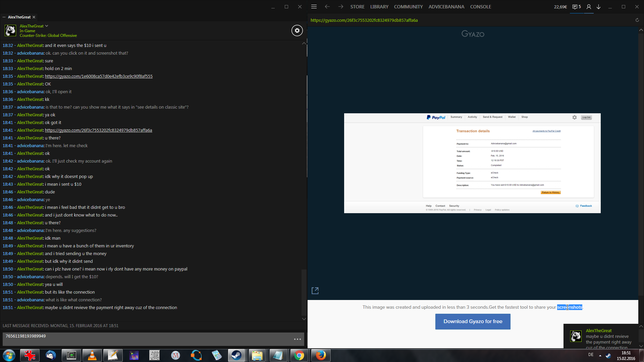Open gyazo link ending in affa6a
Viewport: 644px width, 362px height.
coord(98,130)
